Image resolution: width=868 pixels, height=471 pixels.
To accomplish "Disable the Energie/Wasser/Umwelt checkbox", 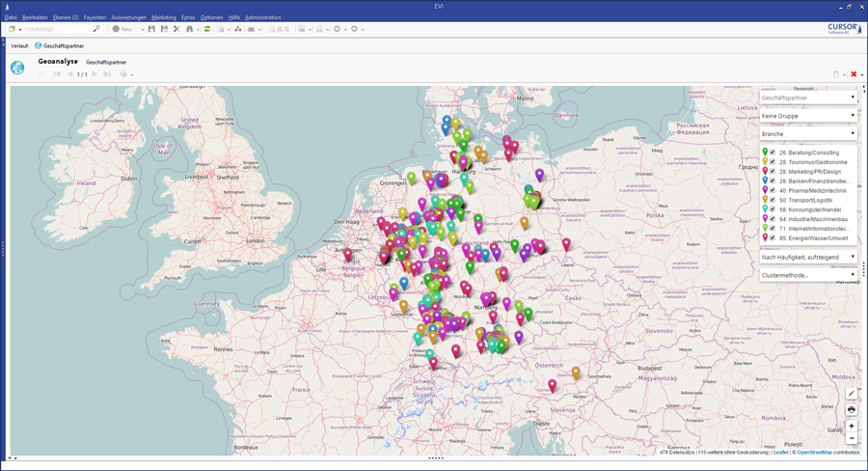I will (x=773, y=237).
